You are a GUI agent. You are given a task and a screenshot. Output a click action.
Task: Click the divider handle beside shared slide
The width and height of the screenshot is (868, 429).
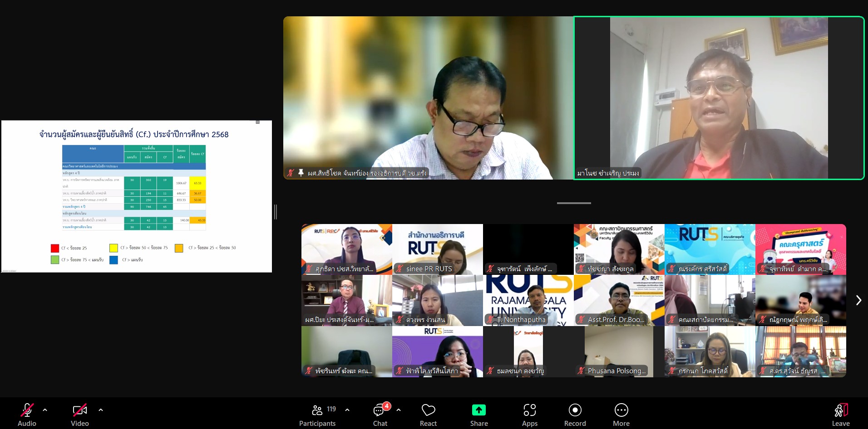[x=276, y=212]
